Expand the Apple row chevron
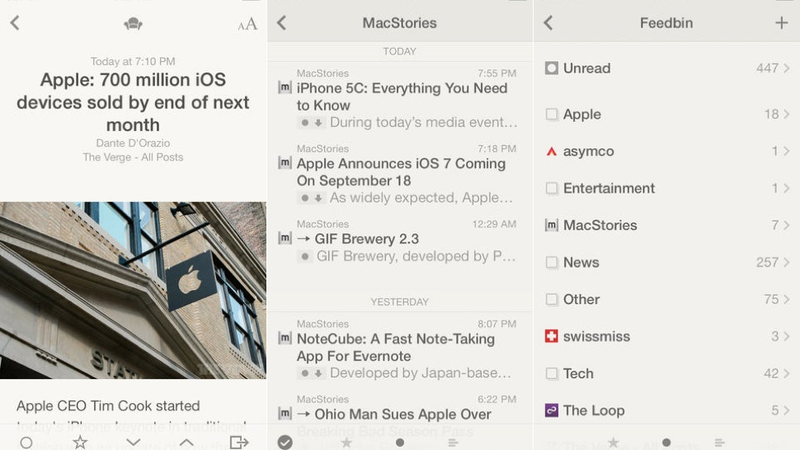 coord(786,114)
